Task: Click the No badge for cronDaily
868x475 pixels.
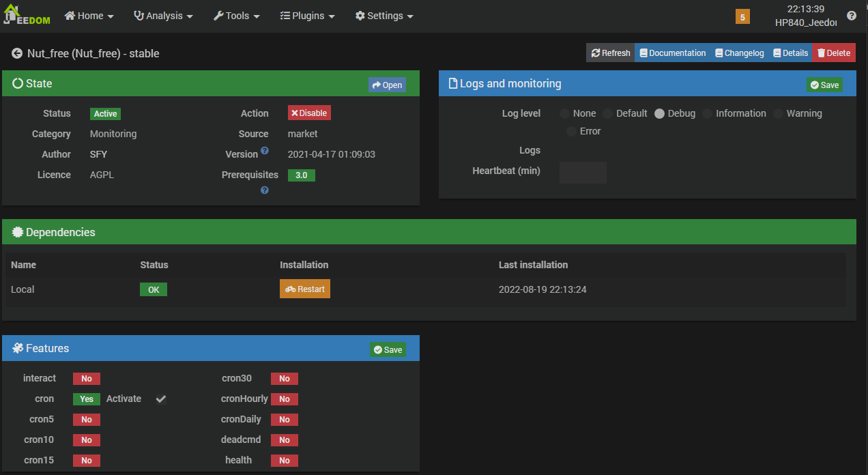Action: point(285,420)
